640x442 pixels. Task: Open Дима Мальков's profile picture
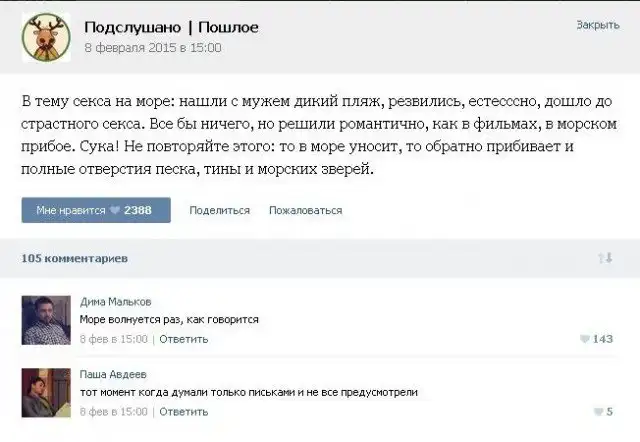(43, 318)
